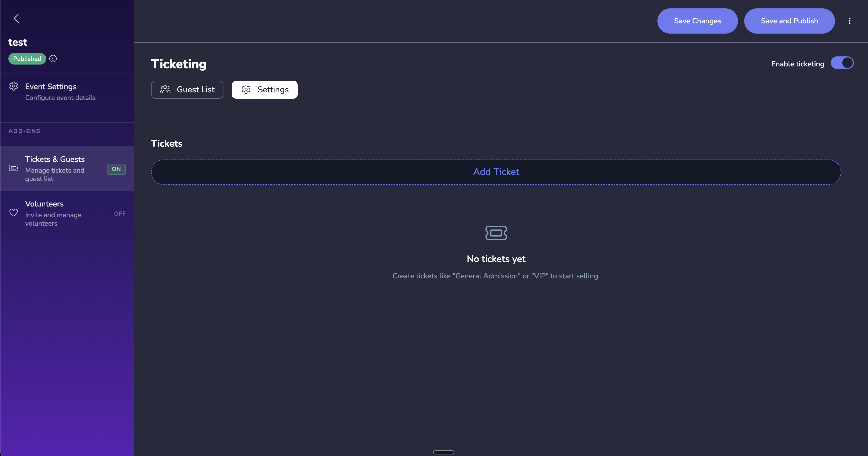Select the ticket icon beside Tickets & Guests

[13, 168]
